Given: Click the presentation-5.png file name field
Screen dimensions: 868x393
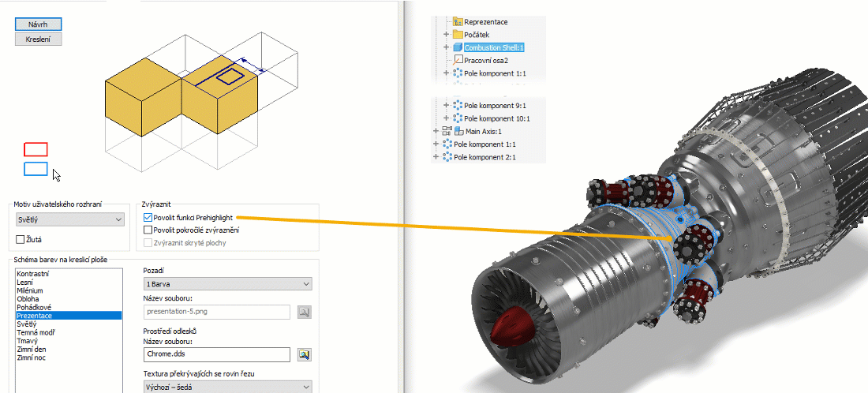Looking at the screenshot, I should point(216,313).
